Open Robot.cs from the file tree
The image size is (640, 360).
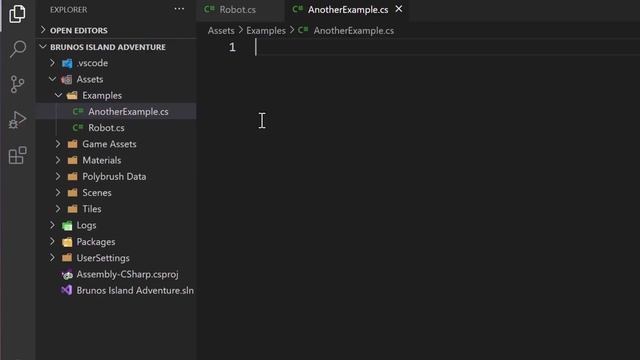click(106, 128)
